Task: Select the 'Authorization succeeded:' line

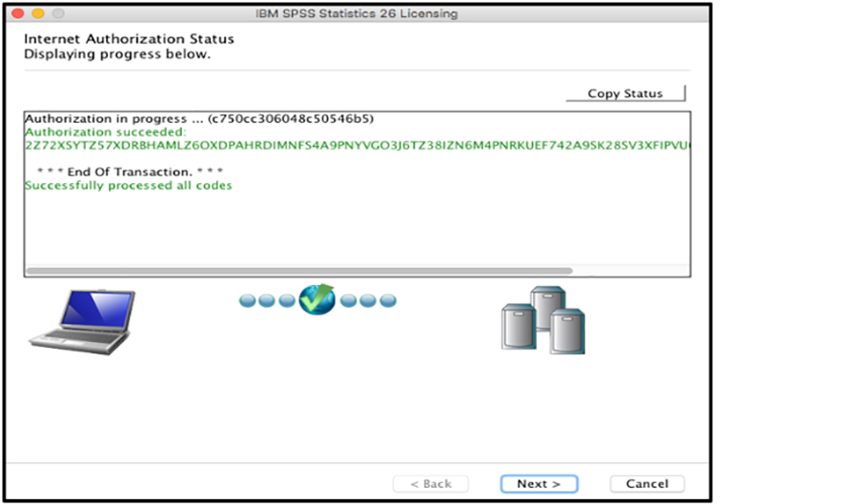Action: pos(106,131)
